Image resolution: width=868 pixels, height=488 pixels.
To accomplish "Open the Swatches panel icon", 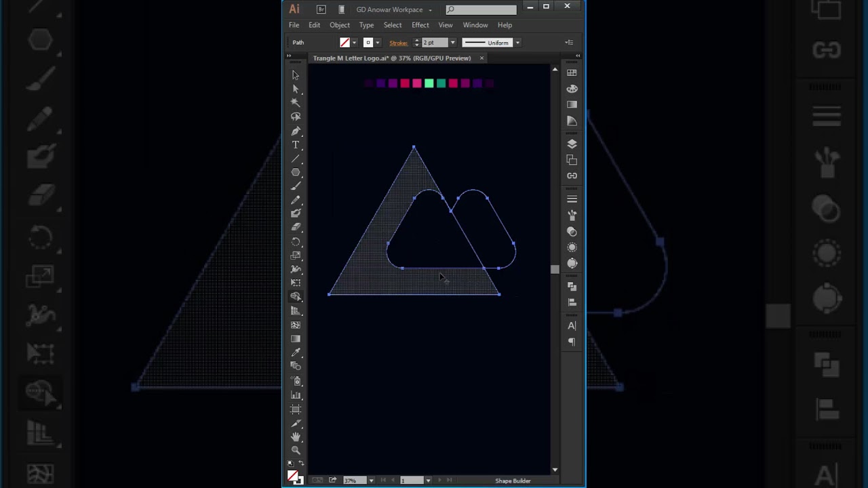I will click(x=572, y=73).
